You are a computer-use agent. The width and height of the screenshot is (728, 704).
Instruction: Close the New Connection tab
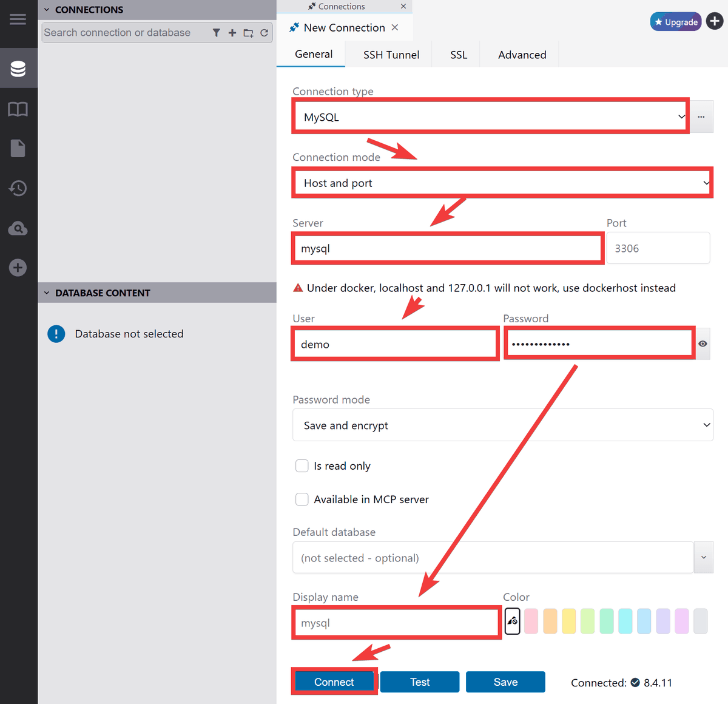coord(395,27)
